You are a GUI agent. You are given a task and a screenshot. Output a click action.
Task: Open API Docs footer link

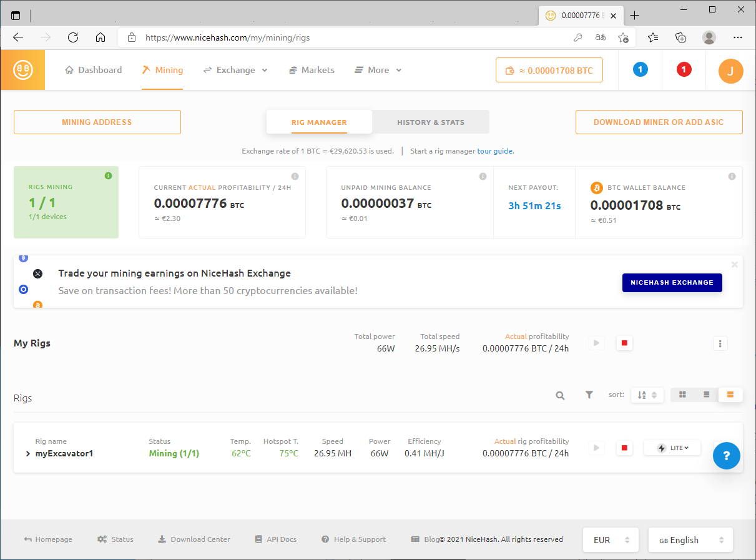276,539
